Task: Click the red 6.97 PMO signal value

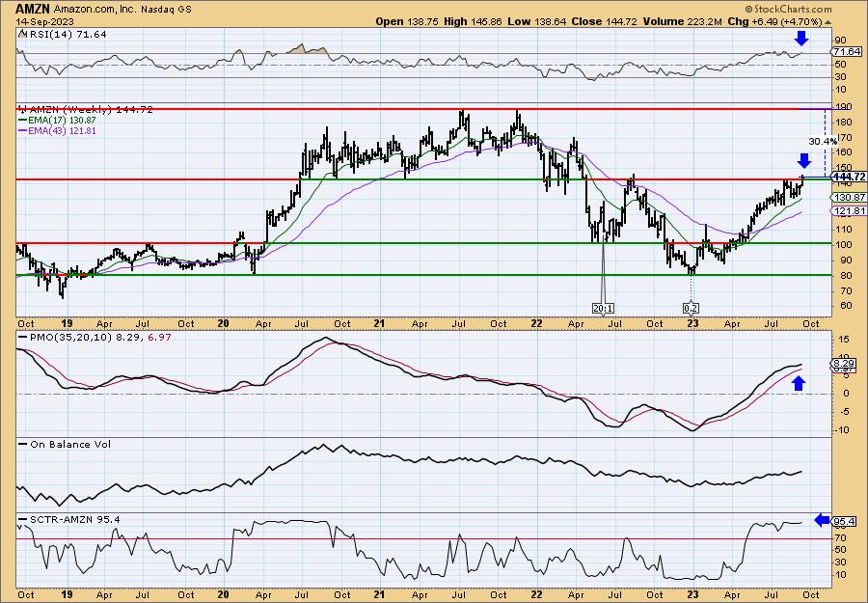Action: (x=160, y=336)
